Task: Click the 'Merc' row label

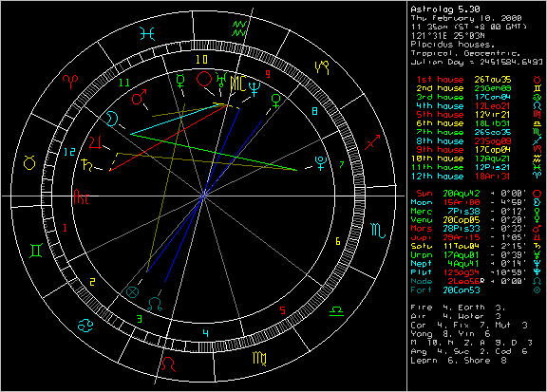Action: pyautogui.click(x=422, y=211)
